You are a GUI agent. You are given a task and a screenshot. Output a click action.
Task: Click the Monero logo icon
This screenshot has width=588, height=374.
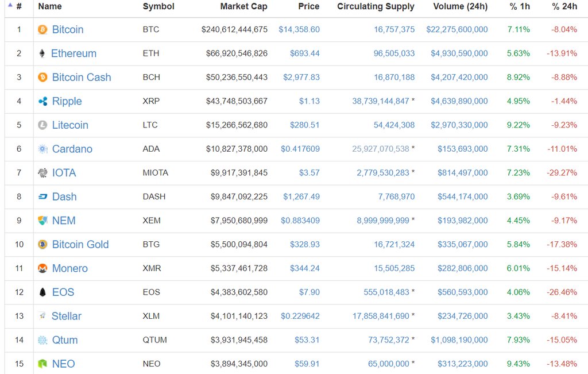[x=42, y=268]
